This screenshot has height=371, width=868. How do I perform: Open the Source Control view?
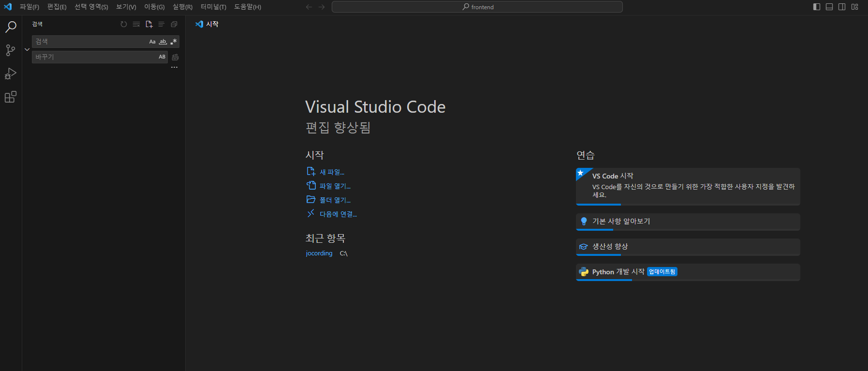[11, 50]
